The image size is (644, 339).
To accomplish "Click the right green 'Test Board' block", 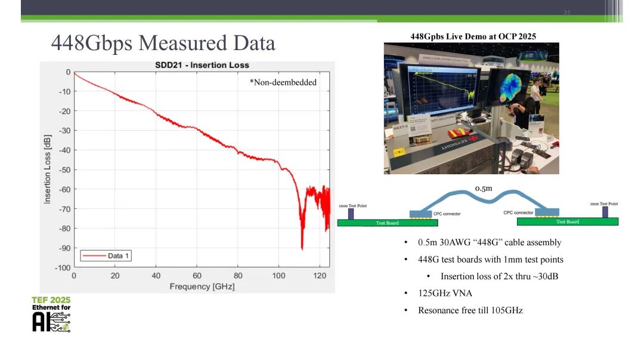I will click(x=568, y=221).
